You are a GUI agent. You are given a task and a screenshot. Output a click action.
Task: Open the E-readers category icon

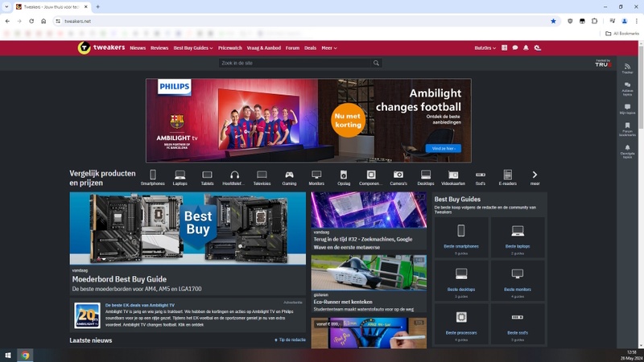[508, 178]
